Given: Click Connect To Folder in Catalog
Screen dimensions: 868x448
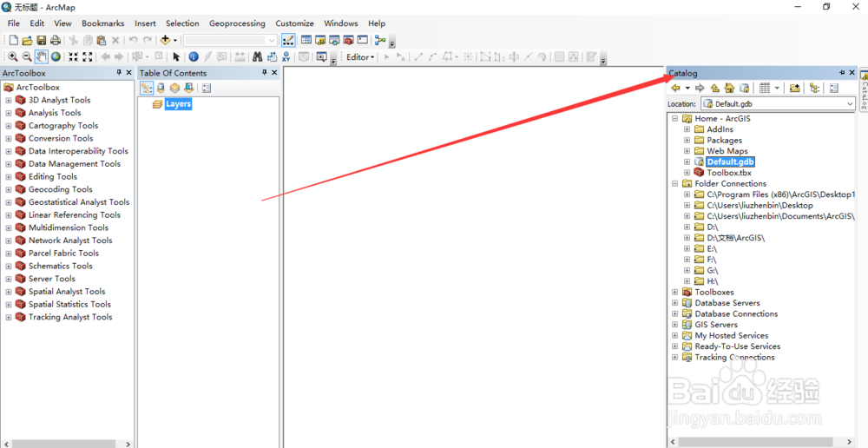Looking at the screenshot, I should point(795,88).
